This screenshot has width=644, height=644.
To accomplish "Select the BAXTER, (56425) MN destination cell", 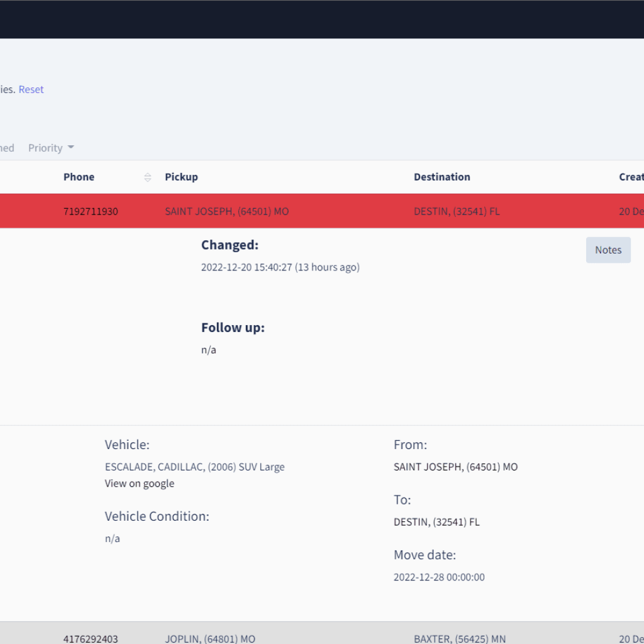I will [x=459, y=638].
